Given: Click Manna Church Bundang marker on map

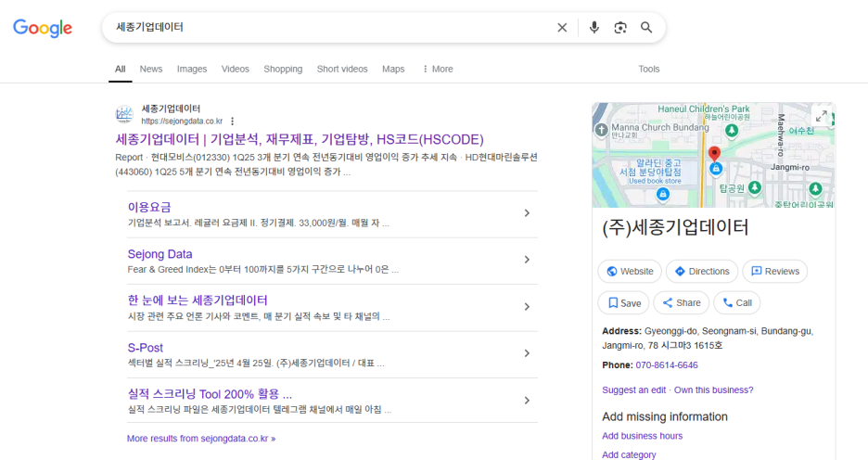Looking at the screenshot, I should pos(602,130).
